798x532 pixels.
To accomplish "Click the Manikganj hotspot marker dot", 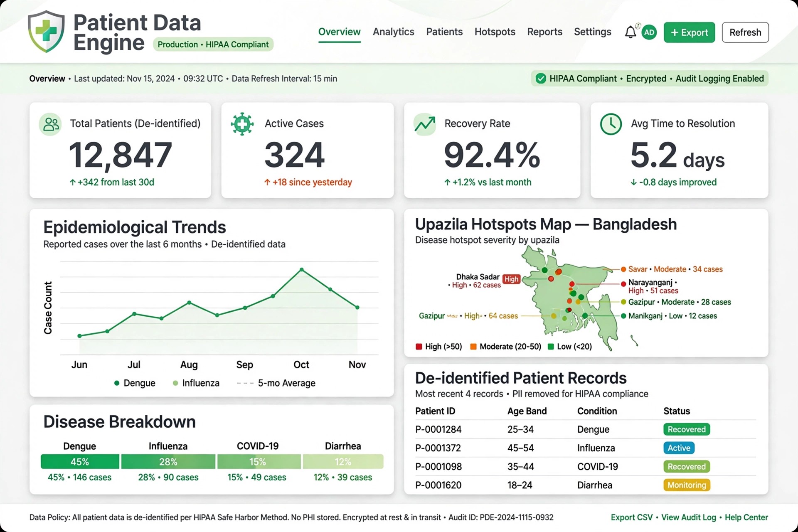I will pyautogui.click(x=623, y=316).
